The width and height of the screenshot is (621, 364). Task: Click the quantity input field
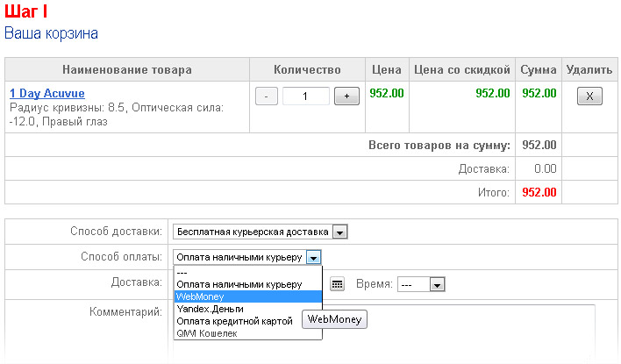click(305, 96)
